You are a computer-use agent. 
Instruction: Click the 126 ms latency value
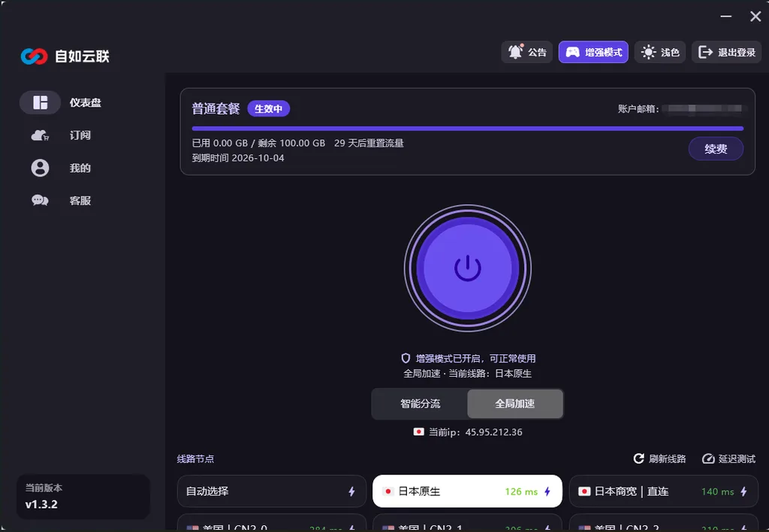point(521,491)
